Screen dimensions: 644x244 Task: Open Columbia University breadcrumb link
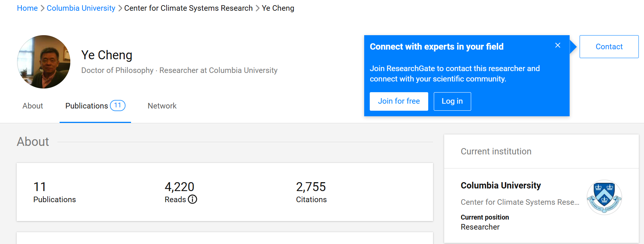click(x=81, y=8)
